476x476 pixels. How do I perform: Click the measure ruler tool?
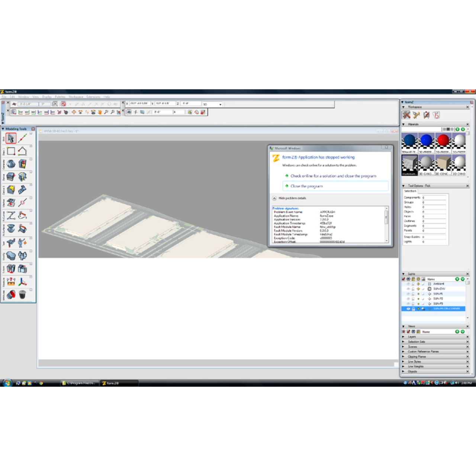click(x=11, y=282)
